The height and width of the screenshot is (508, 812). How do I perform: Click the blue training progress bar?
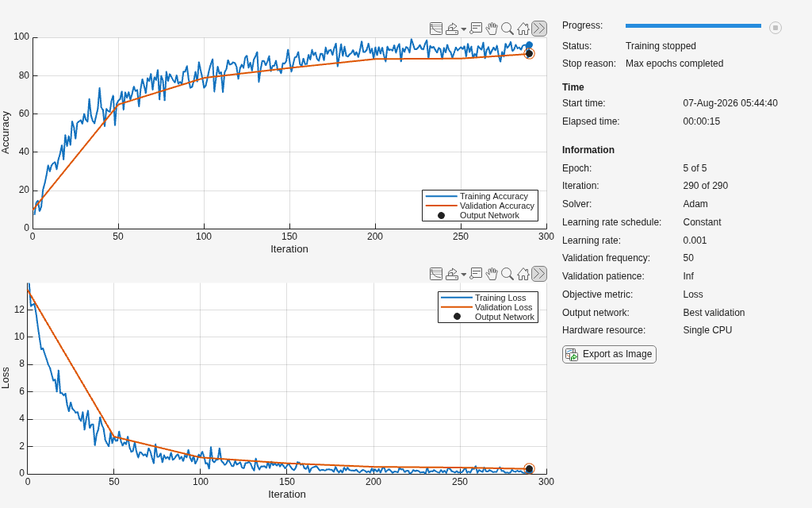[x=693, y=25]
